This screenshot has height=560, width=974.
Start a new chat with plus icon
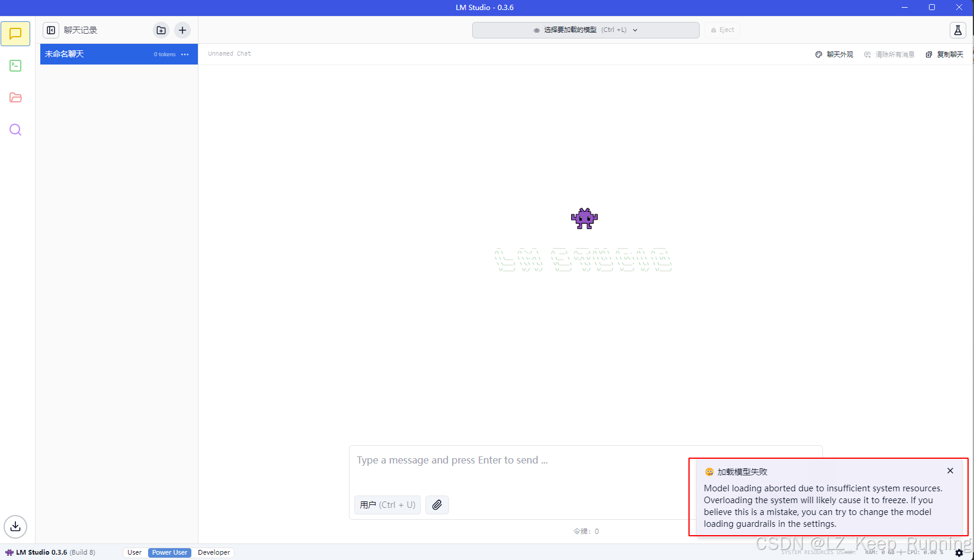(182, 30)
